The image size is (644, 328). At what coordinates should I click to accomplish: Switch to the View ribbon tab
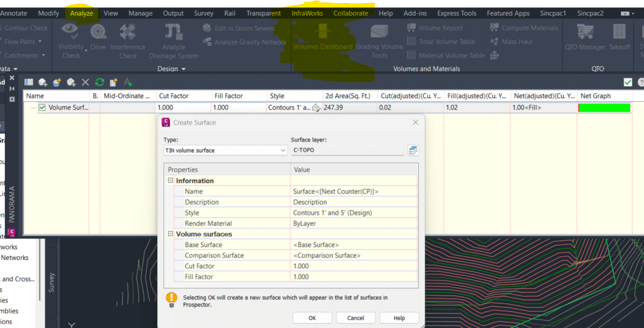111,13
